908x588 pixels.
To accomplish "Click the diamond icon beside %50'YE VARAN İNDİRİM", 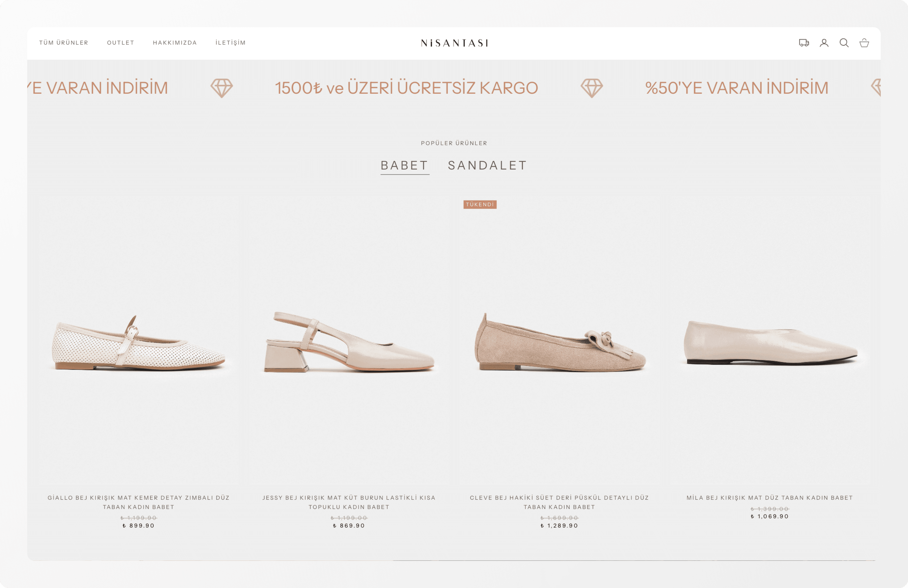I will point(592,87).
